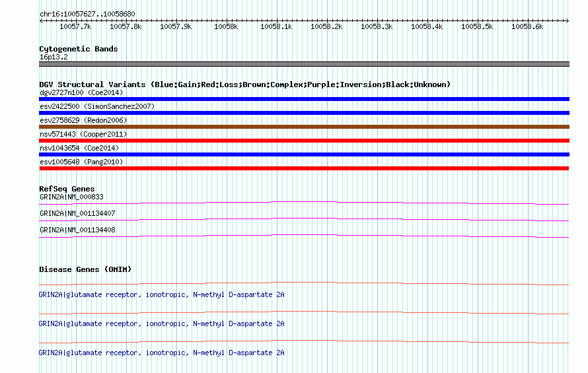Open the esv2422500 (SimonSanchez2007) variant label
This screenshot has width=588, height=373.
(x=97, y=106)
